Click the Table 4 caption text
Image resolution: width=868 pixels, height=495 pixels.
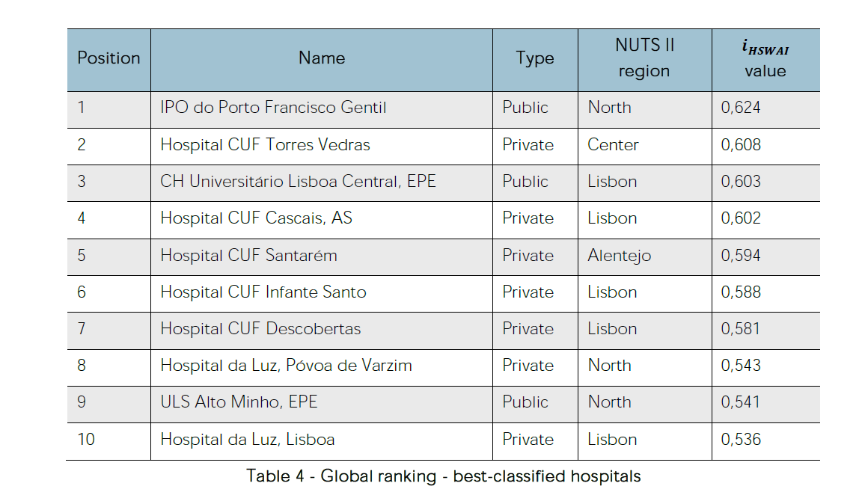click(x=443, y=476)
